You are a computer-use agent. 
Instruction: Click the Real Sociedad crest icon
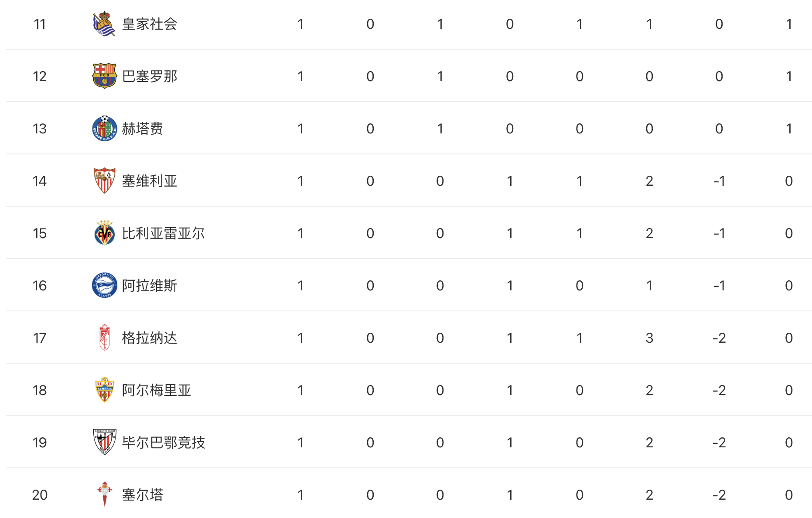point(104,24)
